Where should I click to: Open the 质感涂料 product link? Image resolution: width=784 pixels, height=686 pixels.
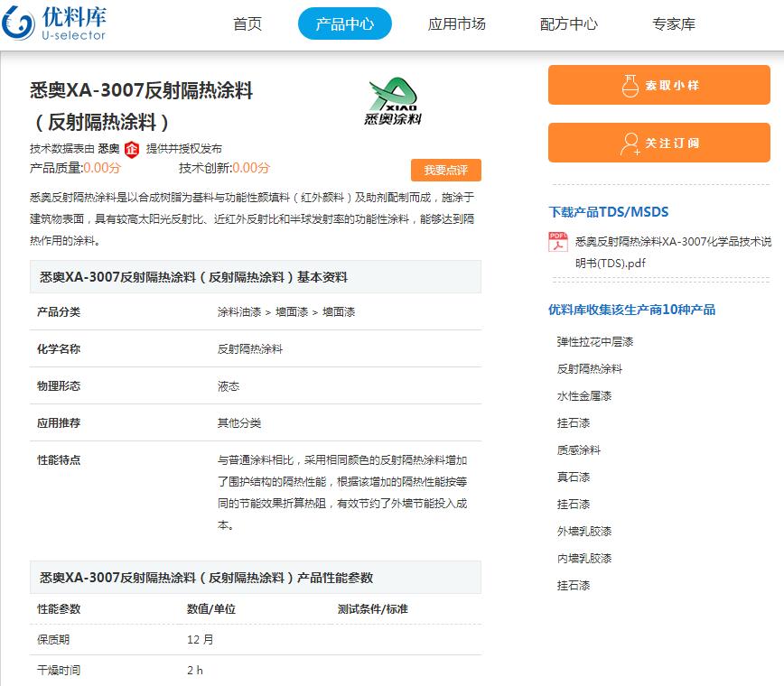click(x=578, y=450)
